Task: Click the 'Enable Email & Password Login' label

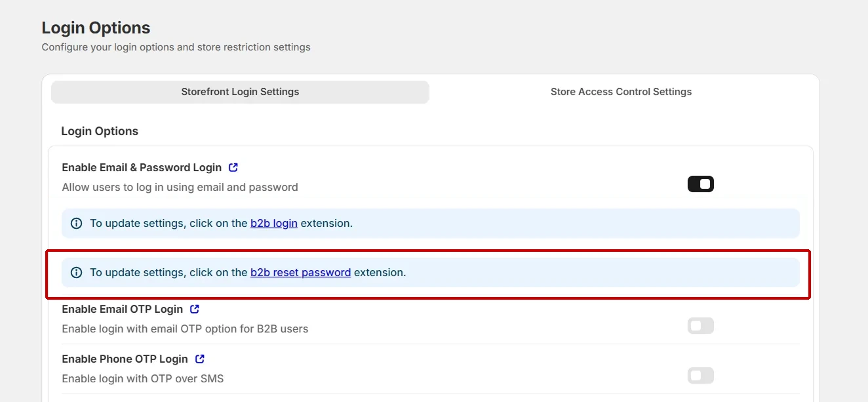Action: (142, 168)
